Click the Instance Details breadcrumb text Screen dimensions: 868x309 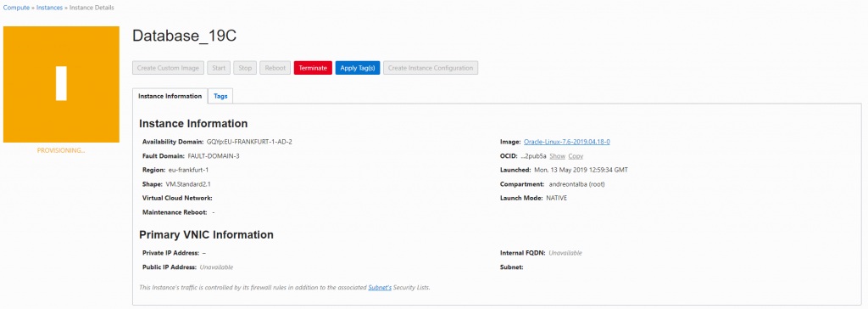[x=92, y=8]
